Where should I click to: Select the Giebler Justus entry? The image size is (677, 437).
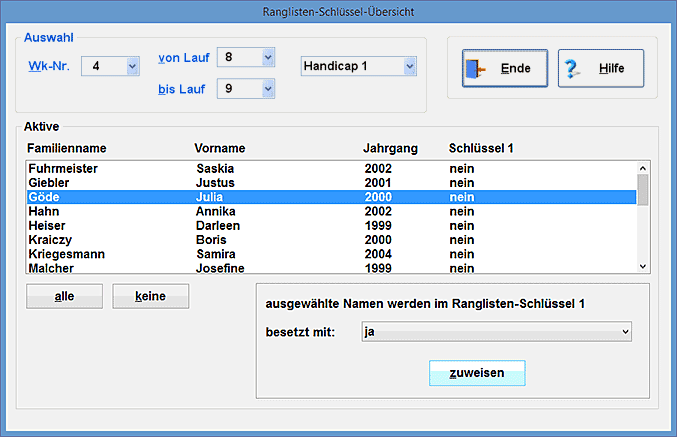pyautogui.click(x=330, y=183)
